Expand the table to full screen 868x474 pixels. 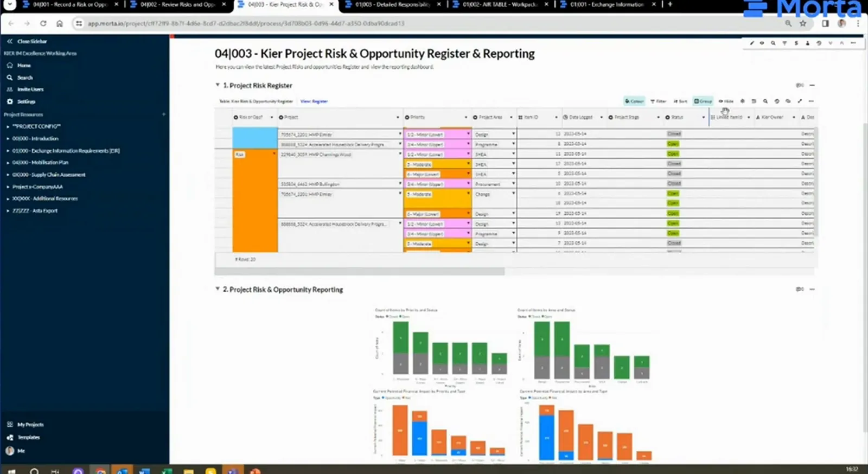800,101
